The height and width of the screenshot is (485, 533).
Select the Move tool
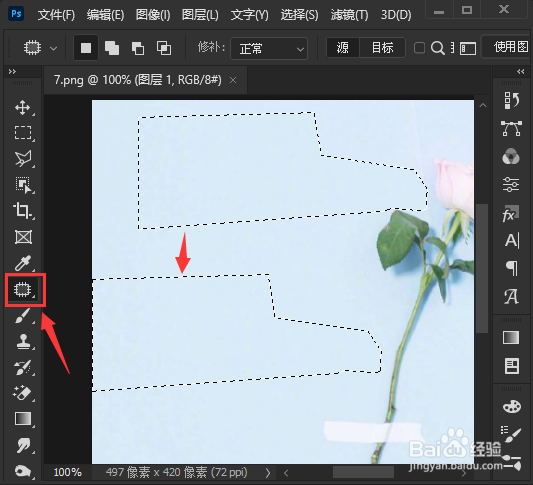(x=23, y=107)
